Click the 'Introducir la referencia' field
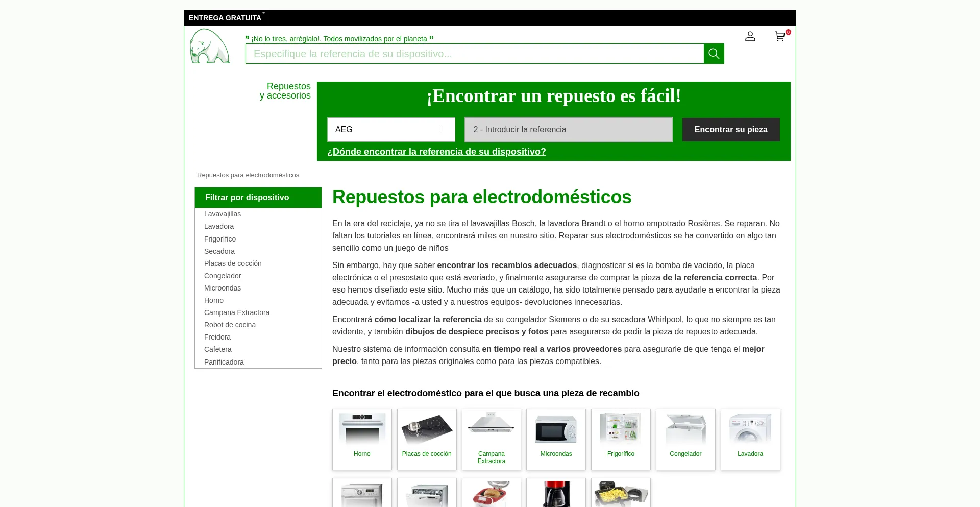Screen dimensions: 980x507 point(569,130)
